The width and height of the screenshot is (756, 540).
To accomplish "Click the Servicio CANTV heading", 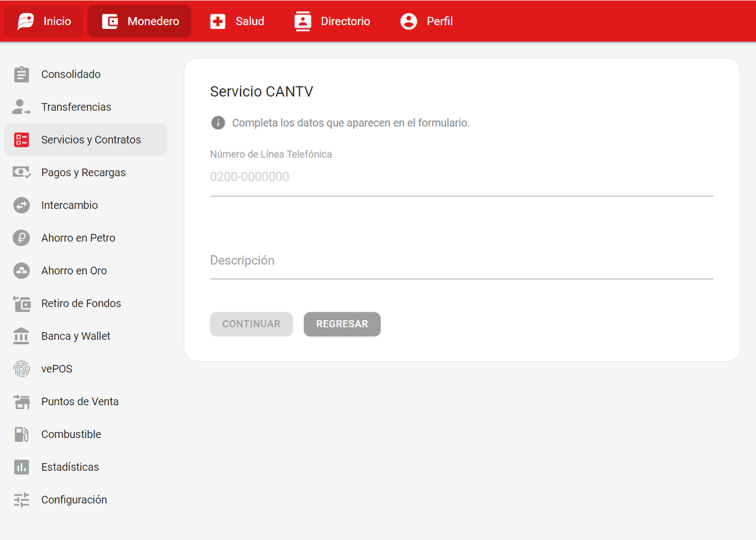I will coord(261,92).
